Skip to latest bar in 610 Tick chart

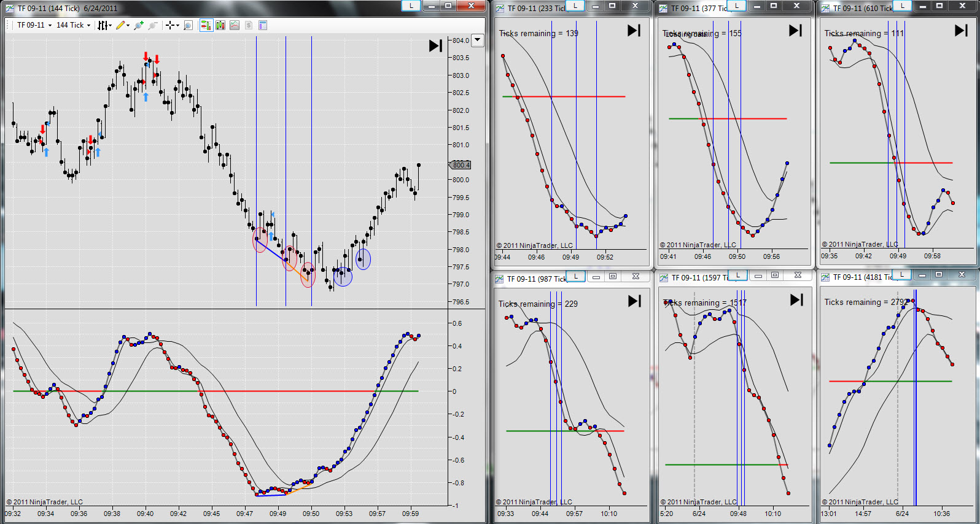[x=961, y=31]
